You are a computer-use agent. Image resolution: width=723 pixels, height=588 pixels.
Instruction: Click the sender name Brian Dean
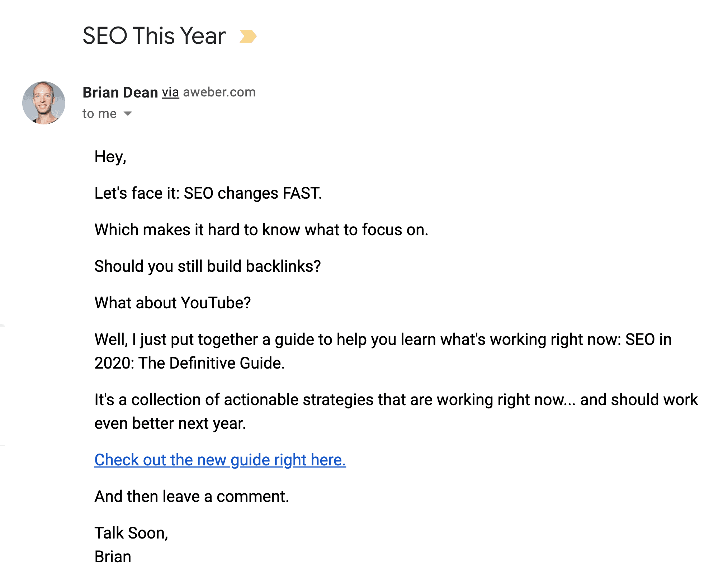tap(120, 93)
